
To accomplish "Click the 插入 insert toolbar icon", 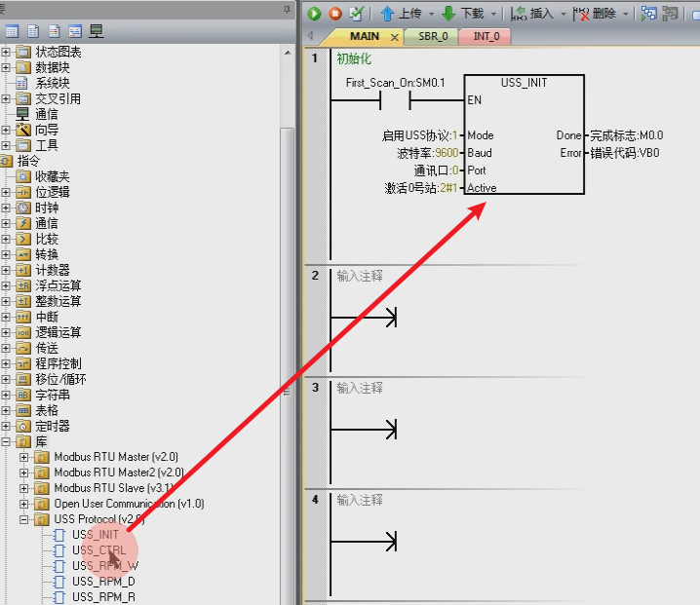I will click(519, 14).
